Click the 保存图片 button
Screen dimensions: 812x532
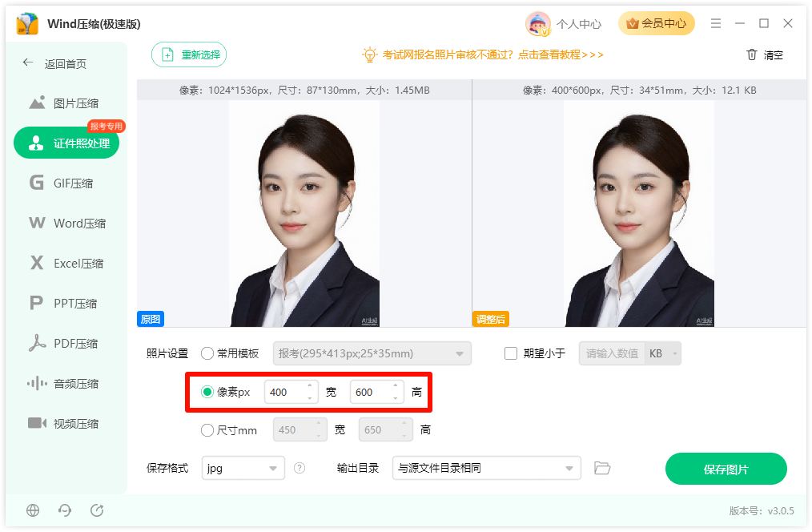pyautogui.click(x=726, y=469)
